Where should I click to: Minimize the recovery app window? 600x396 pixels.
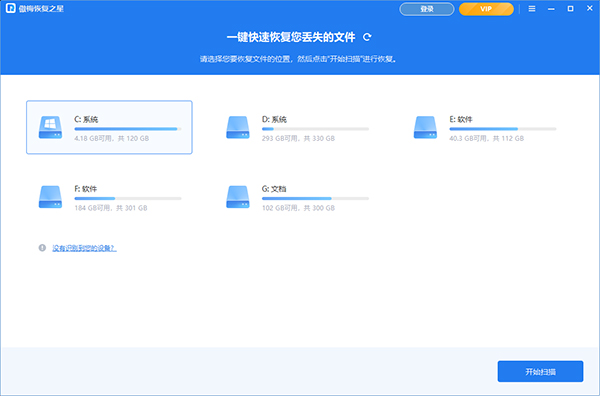[551, 8]
